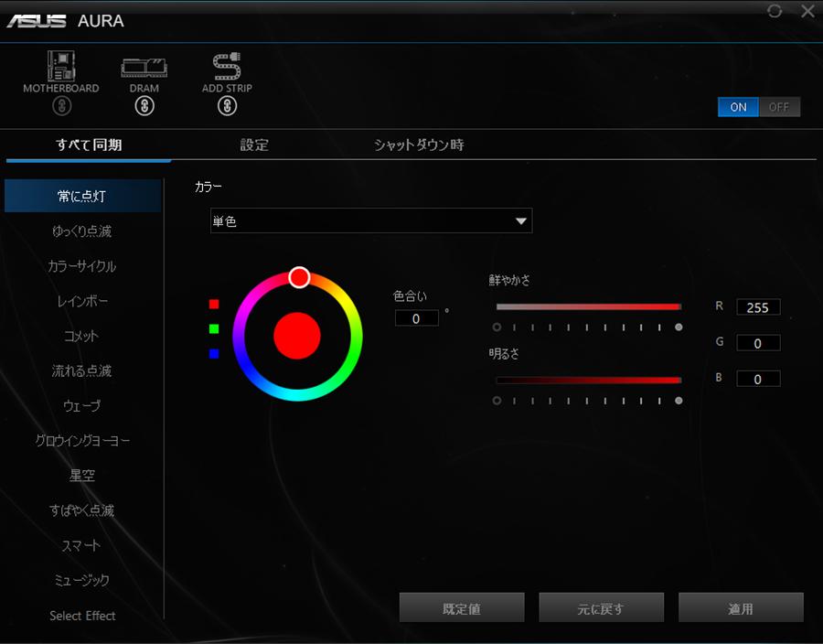Image resolution: width=823 pixels, height=644 pixels.
Task: Select 流れる点滅 effect
Action: click(x=82, y=371)
